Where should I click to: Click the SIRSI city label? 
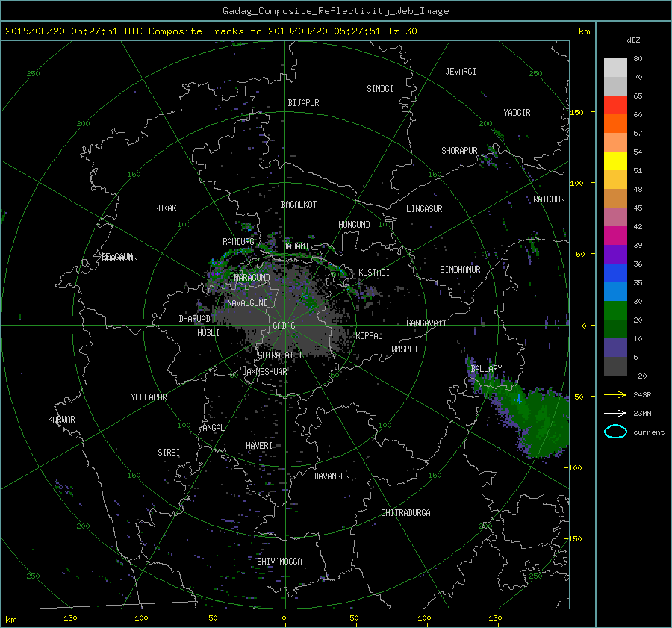169,453
